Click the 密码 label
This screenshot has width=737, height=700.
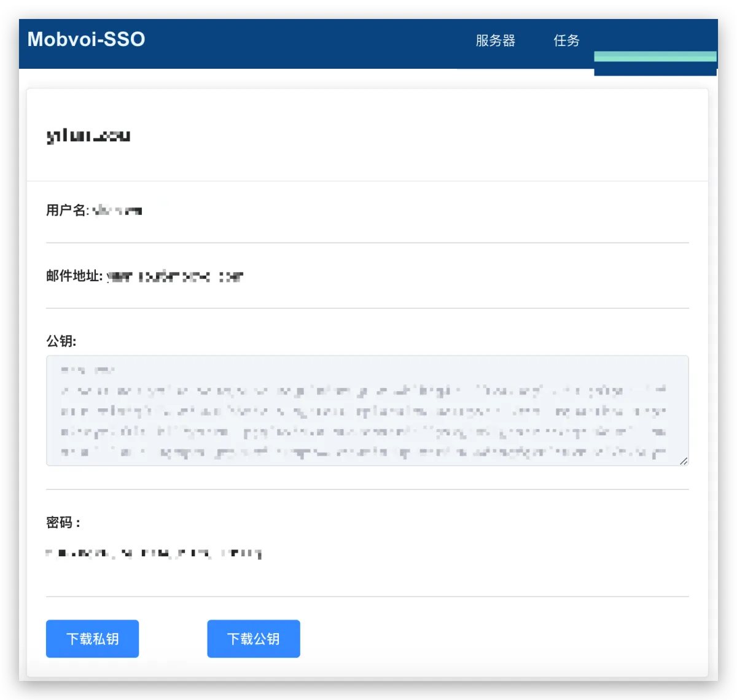[x=63, y=523]
